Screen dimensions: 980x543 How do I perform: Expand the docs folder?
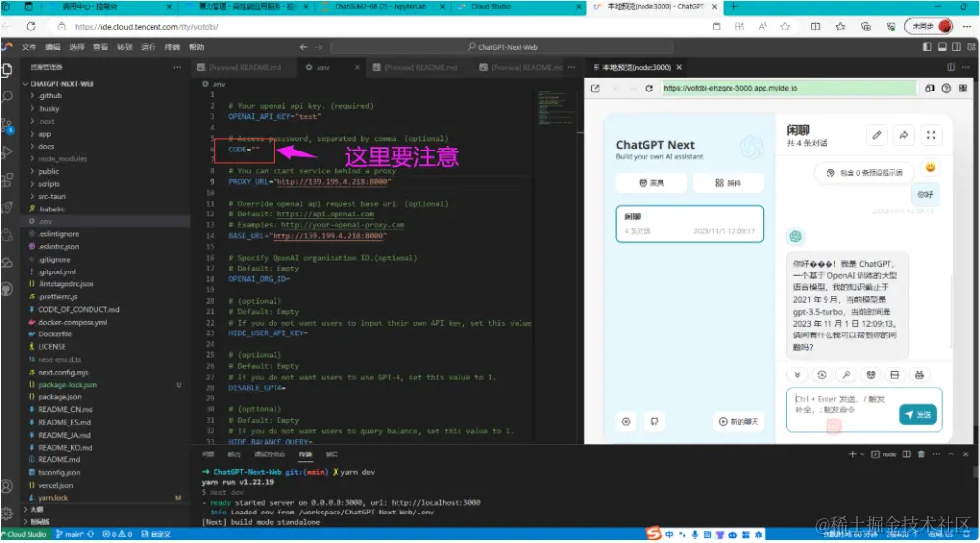tap(46, 147)
